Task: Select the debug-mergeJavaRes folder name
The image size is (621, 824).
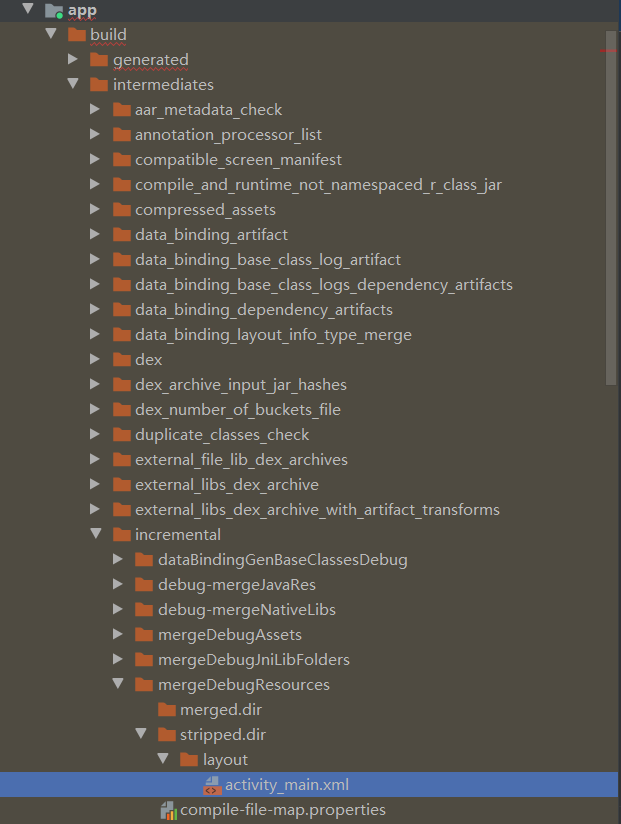Action: click(x=237, y=585)
